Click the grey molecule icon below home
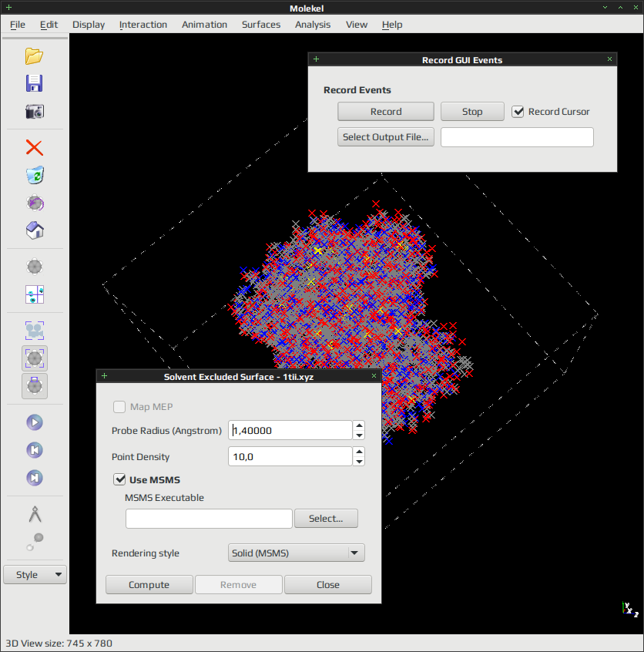This screenshot has height=652, width=644. (35, 267)
